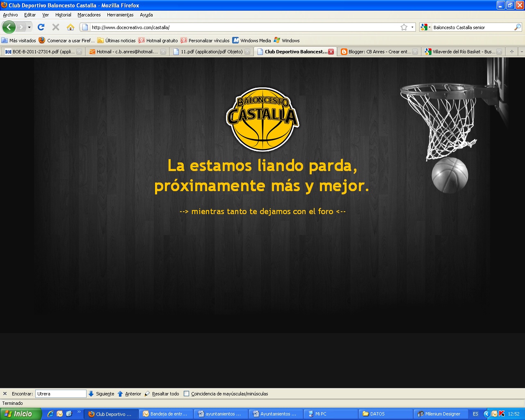Open the Ver menu
The height and width of the screenshot is (420, 525).
(46, 15)
